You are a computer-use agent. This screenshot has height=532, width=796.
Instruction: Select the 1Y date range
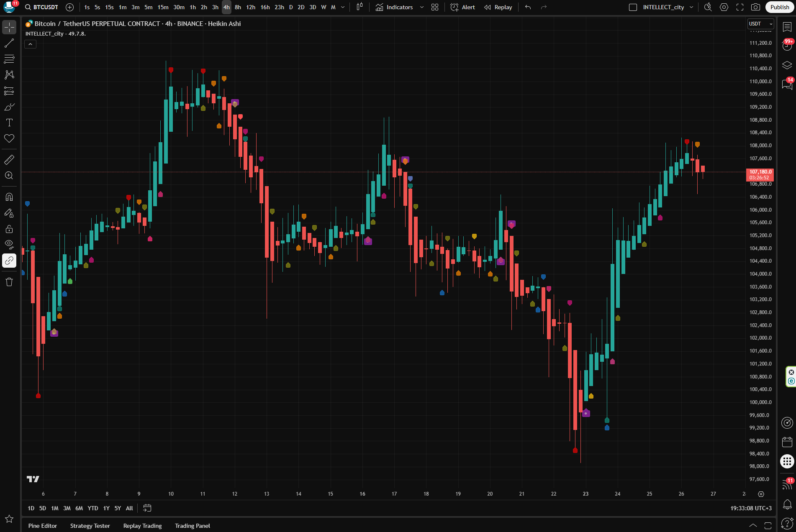point(106,508)
